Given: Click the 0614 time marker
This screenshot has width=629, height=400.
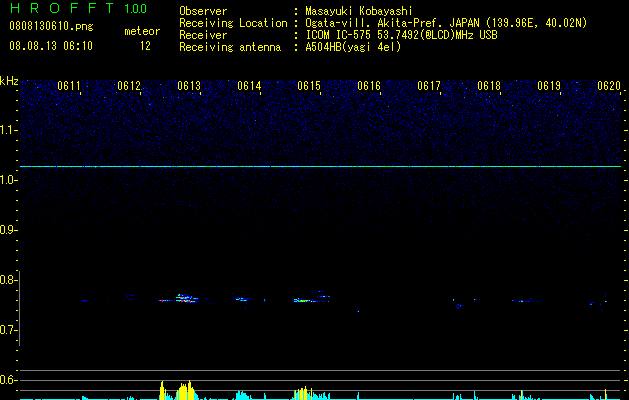Looking at the screenshot, I should coord(249,86).
